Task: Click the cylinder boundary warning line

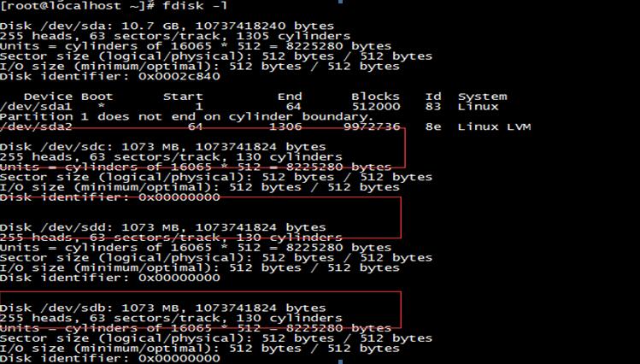Action: (x=187, y=117)
